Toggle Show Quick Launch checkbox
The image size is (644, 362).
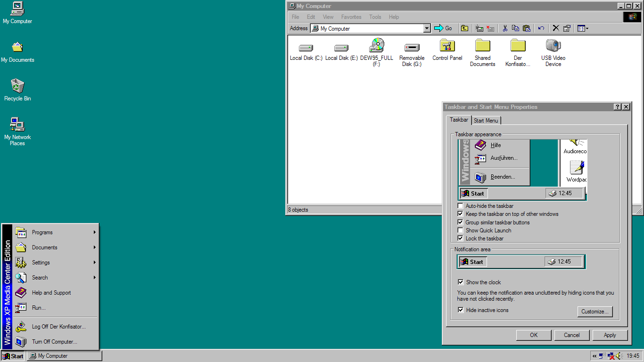click(461, 230)
